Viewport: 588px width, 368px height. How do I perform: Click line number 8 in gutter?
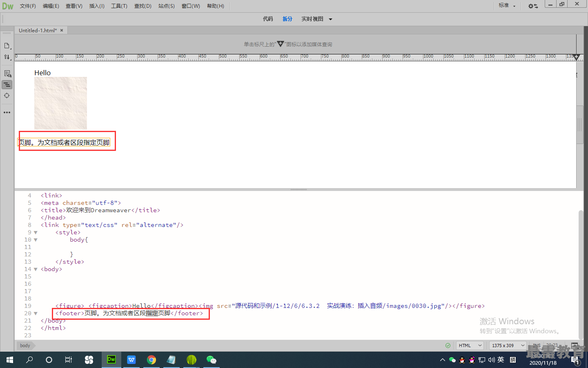point(29,225)
